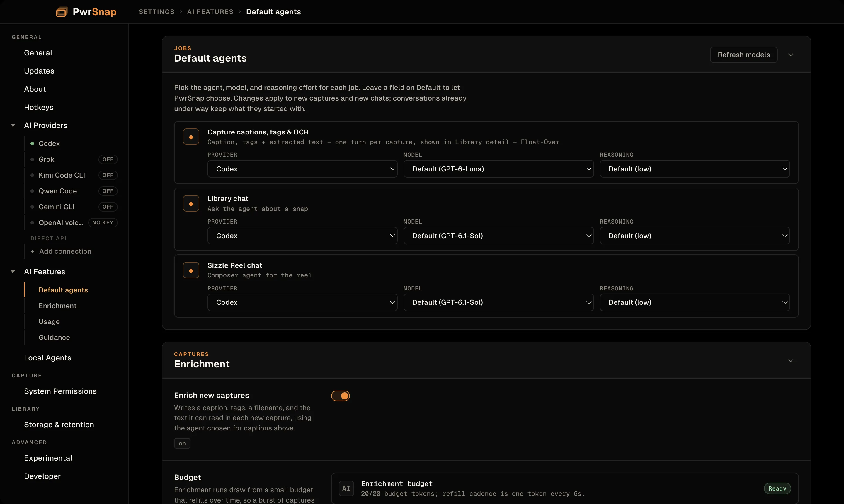The image size is (844, 504).
Task: Open the Updates settings page
Action: pyautogui.click(x=39, y=71)
